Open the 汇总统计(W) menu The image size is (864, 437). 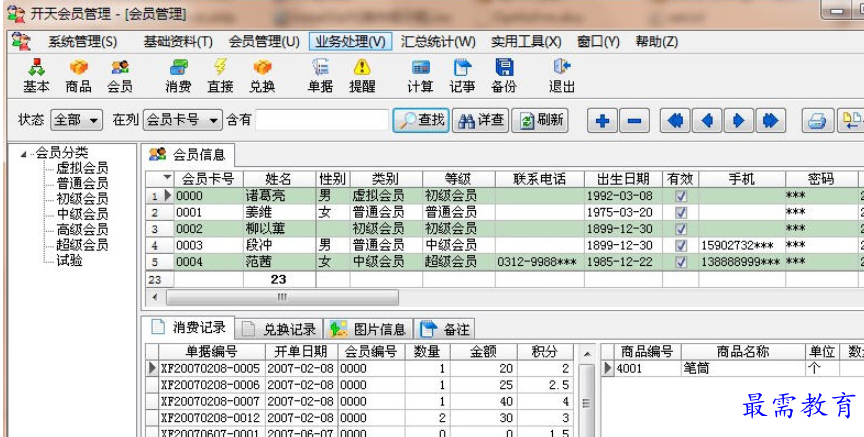tap(438, 42)
